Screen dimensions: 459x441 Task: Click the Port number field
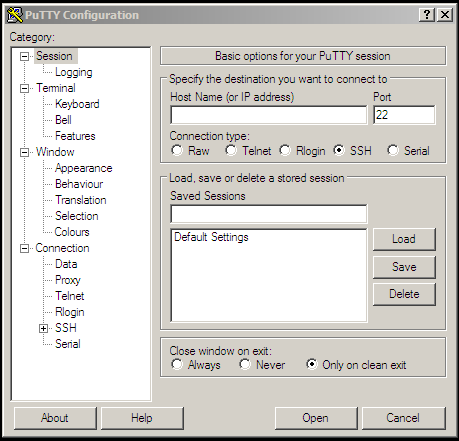click(404, 115)
